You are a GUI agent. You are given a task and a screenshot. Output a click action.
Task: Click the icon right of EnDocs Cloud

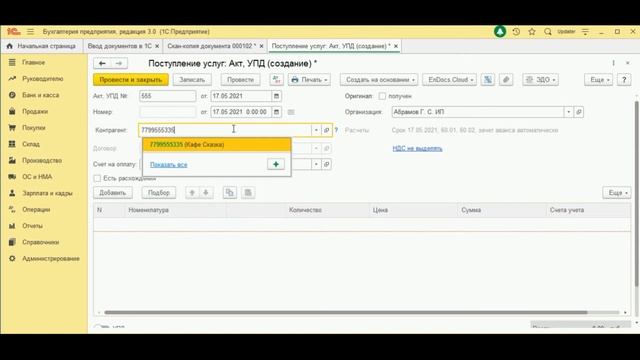coord(488,80)
